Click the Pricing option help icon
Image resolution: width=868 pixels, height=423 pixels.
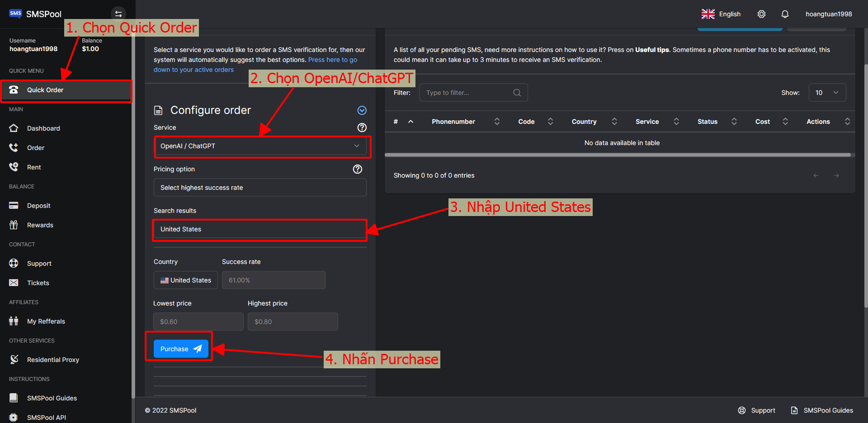pos(357,169)
